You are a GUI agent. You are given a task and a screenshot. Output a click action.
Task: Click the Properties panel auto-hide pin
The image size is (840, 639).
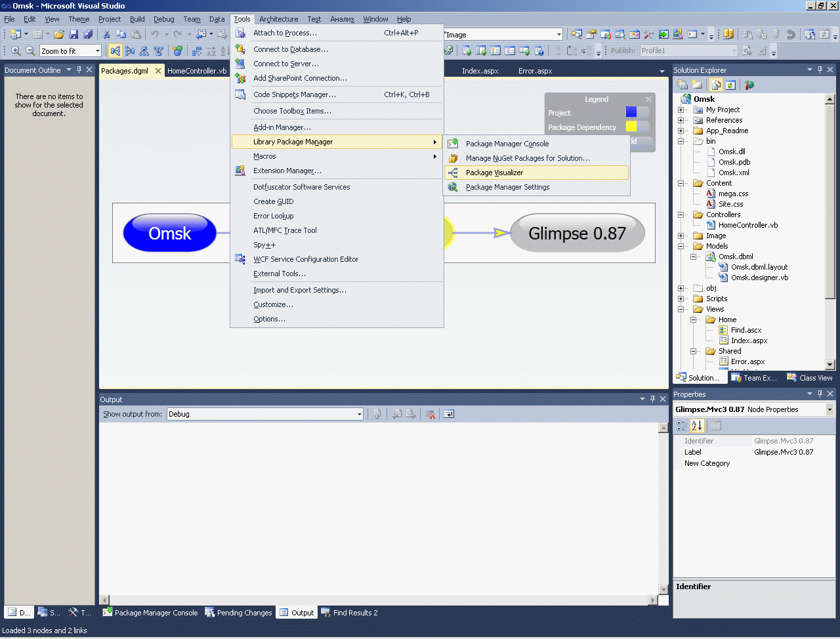(820, 394)
